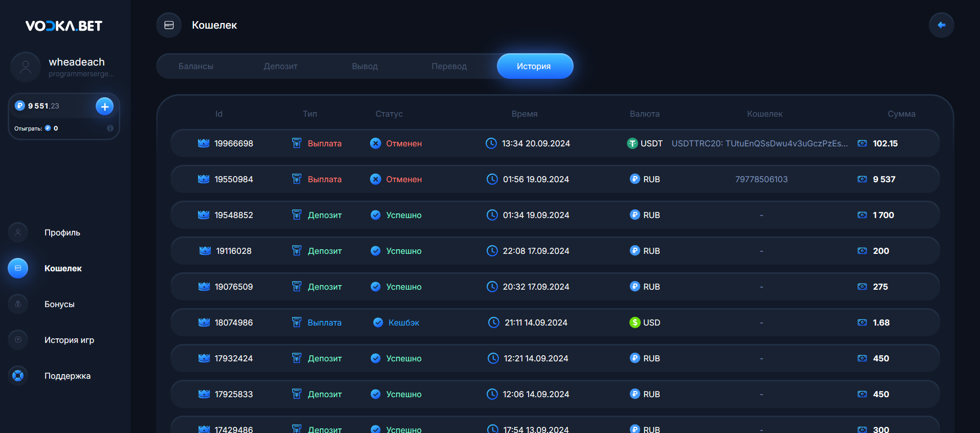Click Депозит type in row 17932424
Image resolution: width=980 pixels, height=433 pixels.
(324, 358)
